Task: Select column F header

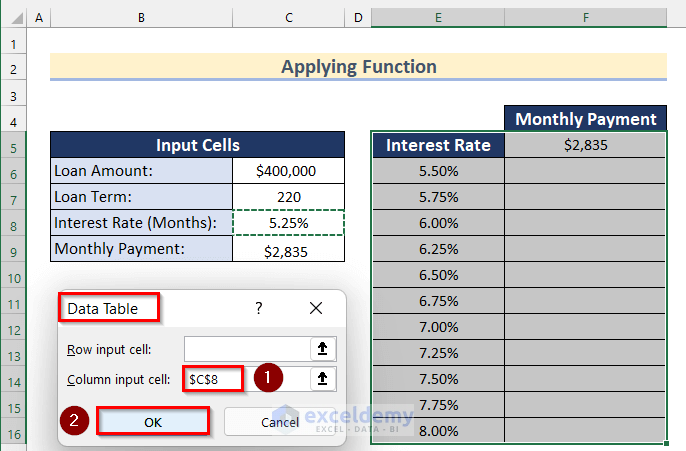Action: tap(585, 18)
